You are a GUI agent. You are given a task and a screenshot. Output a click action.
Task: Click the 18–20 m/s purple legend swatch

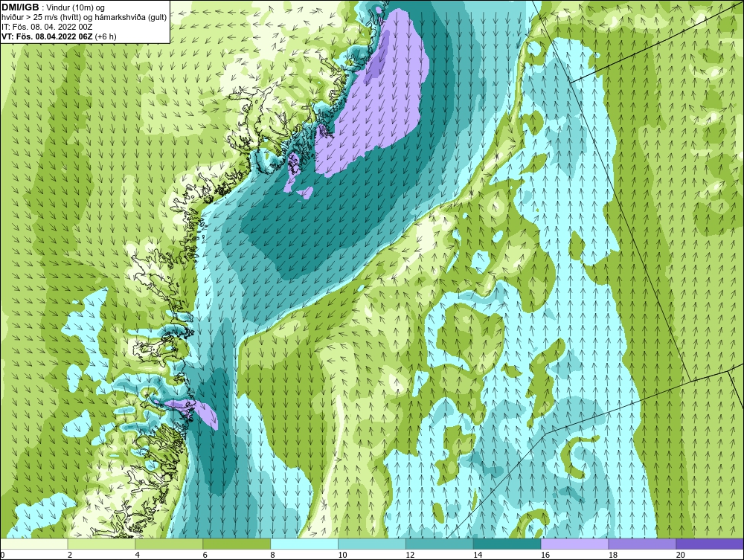tap(643, 544)
